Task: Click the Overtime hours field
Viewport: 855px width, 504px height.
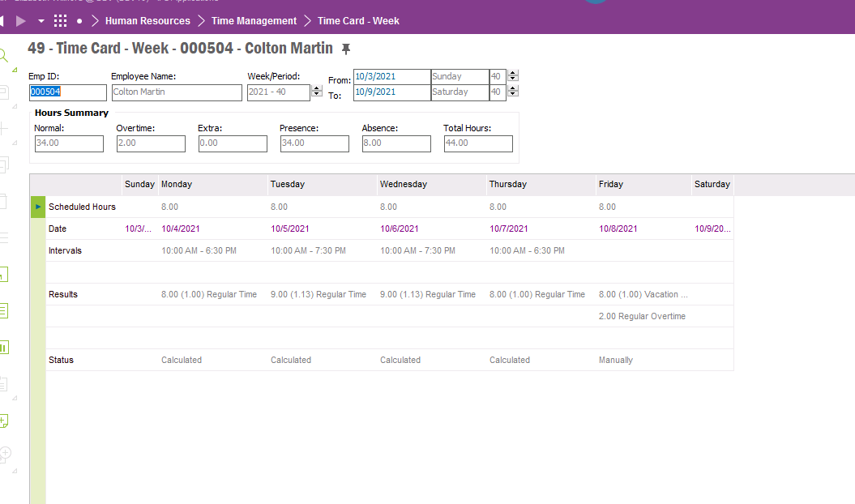Action: coord(151,143)
